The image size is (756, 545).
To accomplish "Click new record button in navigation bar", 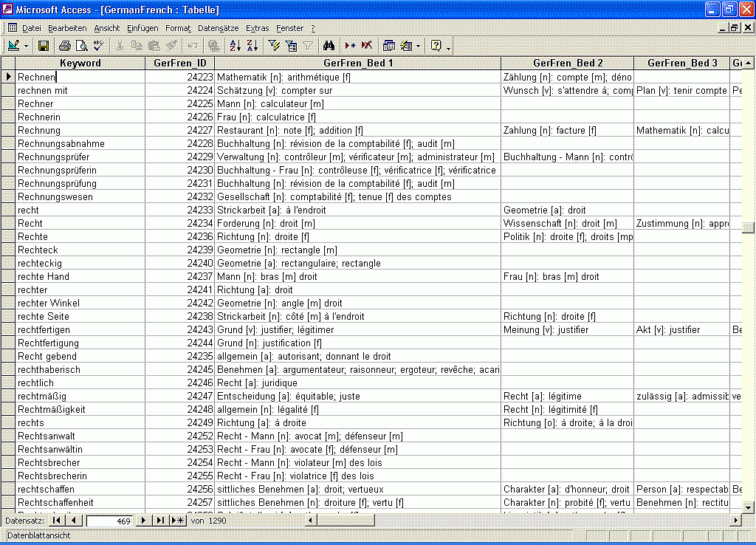I will pyautogui.click(x=178, y=521).
